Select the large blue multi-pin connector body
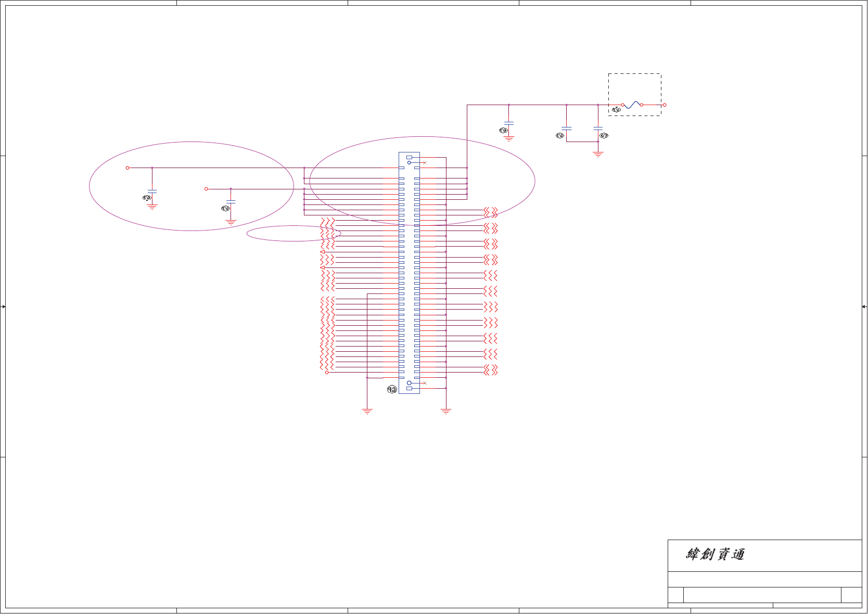The height and width of the screenshot is (614, 868). pyautogui.click(x=409, y=273)
